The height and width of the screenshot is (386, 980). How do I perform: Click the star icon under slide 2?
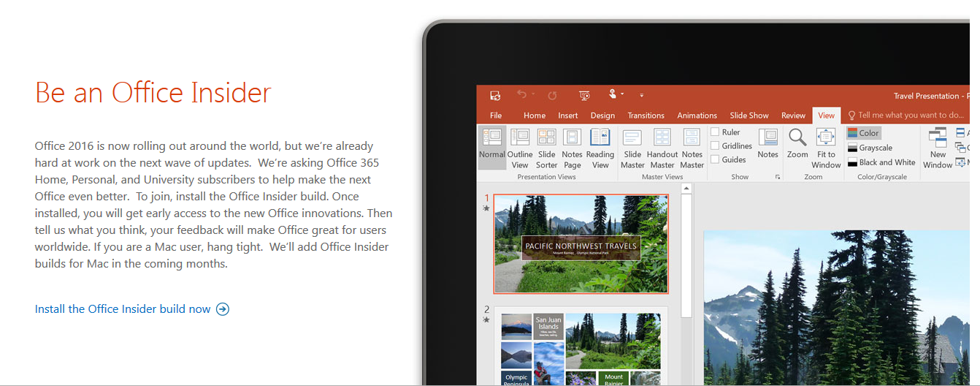pos(486,319)
